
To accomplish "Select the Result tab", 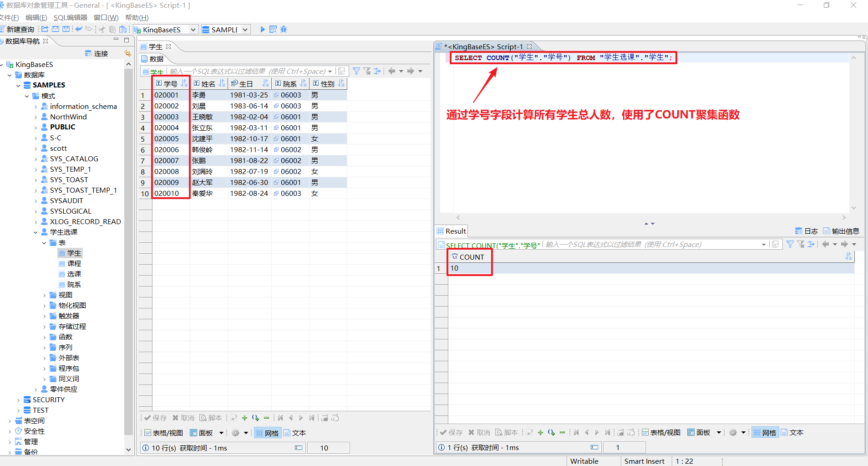I will 452,231.
